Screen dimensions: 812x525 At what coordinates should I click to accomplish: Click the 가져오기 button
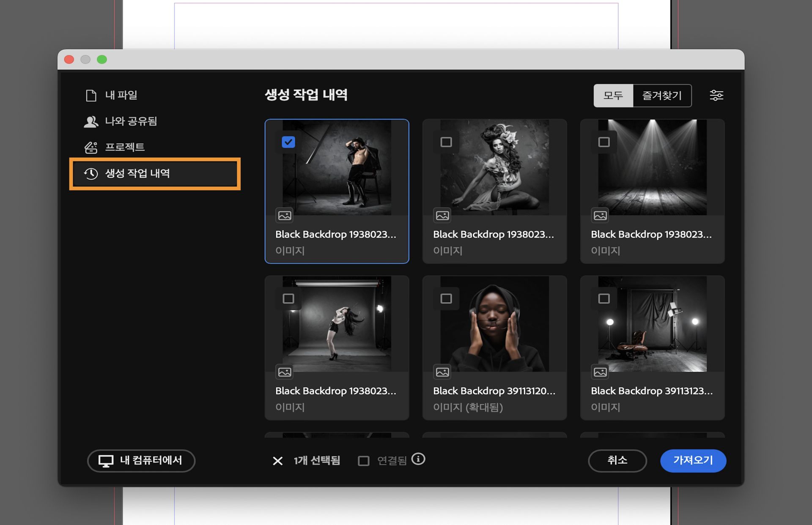click(693, 461)
